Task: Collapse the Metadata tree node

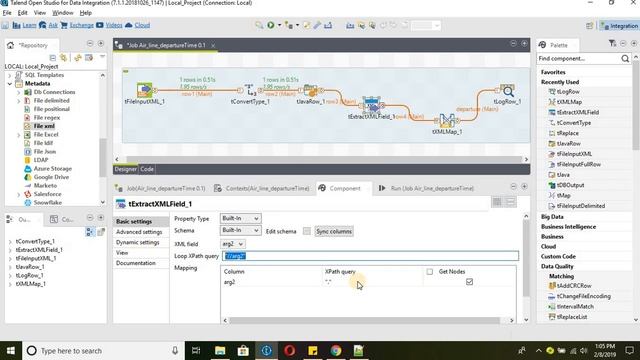Action: [9, 84]
